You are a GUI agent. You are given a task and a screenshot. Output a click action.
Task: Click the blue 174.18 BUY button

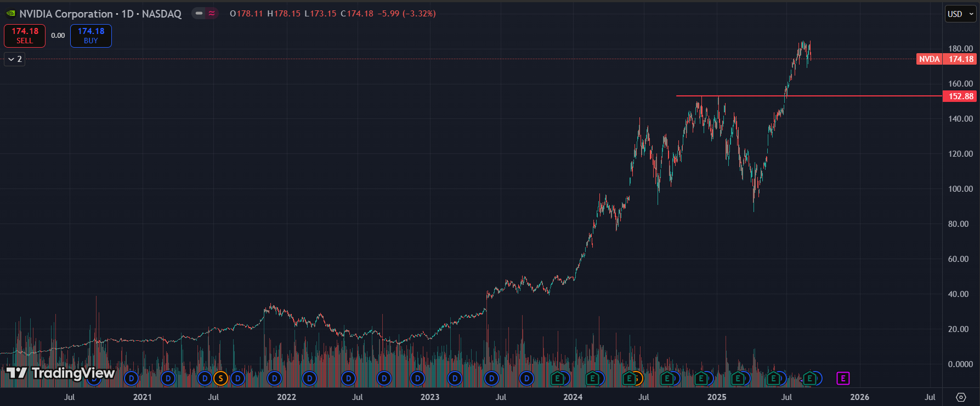coord(91,36)
